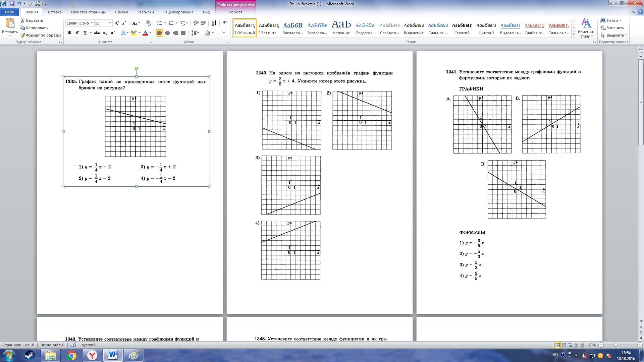This screenshot has height=362, width=644.
Task: Open the font name dropdown
Action: (92, 23)
